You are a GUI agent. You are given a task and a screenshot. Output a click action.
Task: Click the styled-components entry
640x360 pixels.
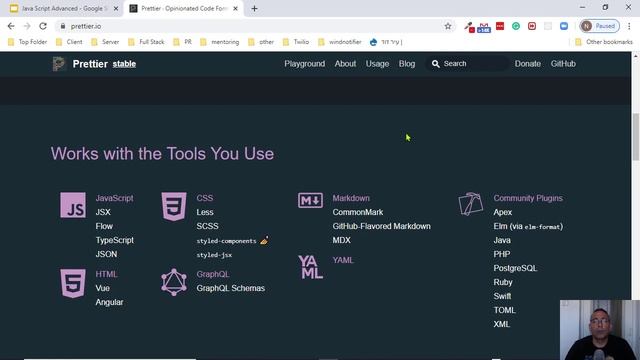pos(226,241)
